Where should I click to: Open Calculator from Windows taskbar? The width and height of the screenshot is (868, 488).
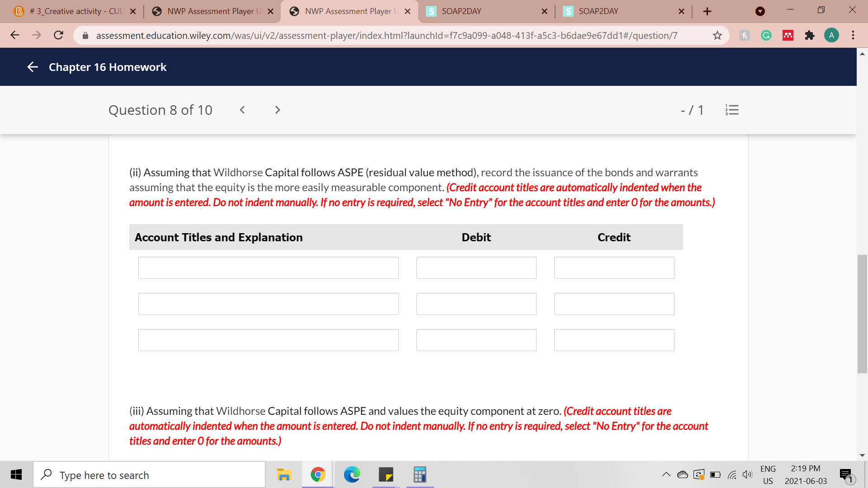pos(420,474)
